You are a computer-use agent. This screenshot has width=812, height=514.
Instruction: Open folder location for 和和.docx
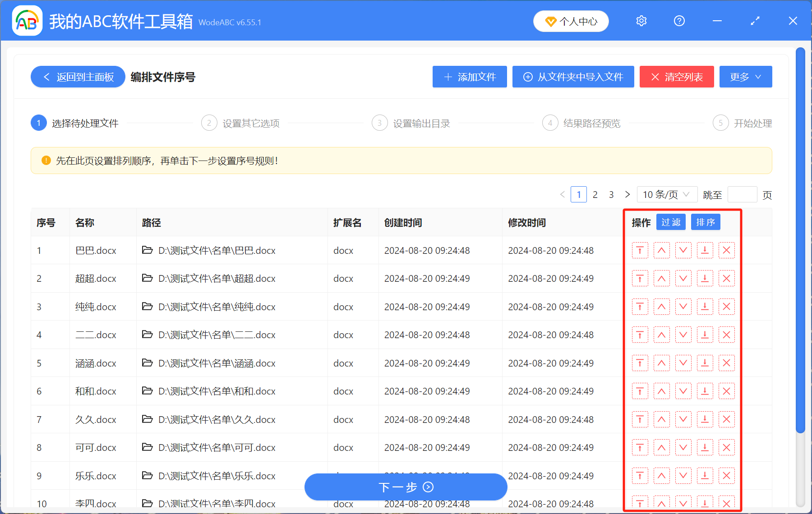click(x=147, y=391)
